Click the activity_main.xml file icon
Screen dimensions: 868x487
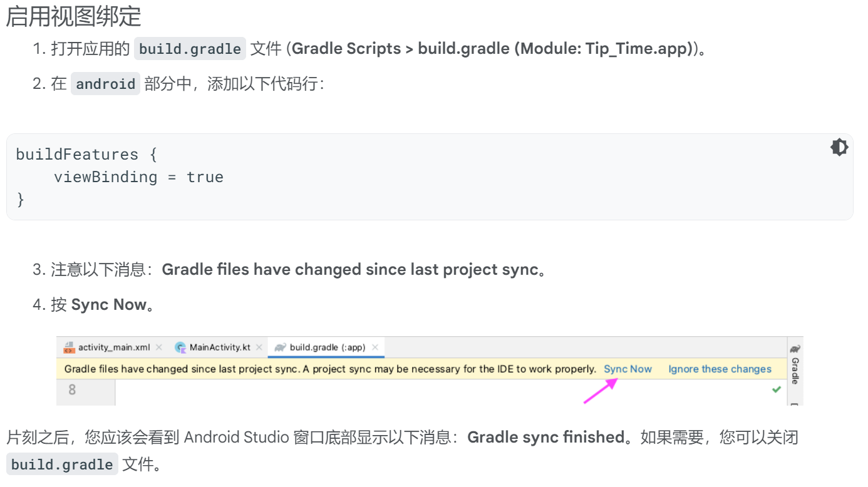click(69, 347)
